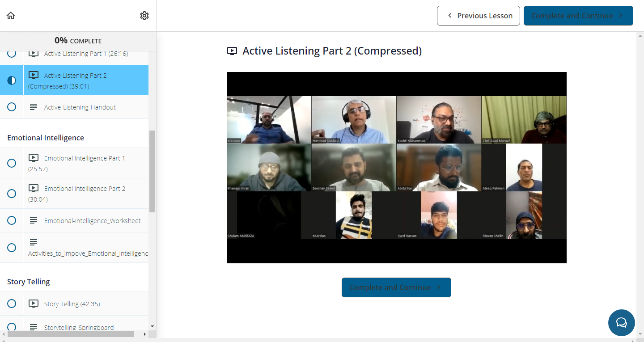Open Activities_to_Impove_Emotional_Intelligence lesson
644x342 pixels.
tap(74, 248)
